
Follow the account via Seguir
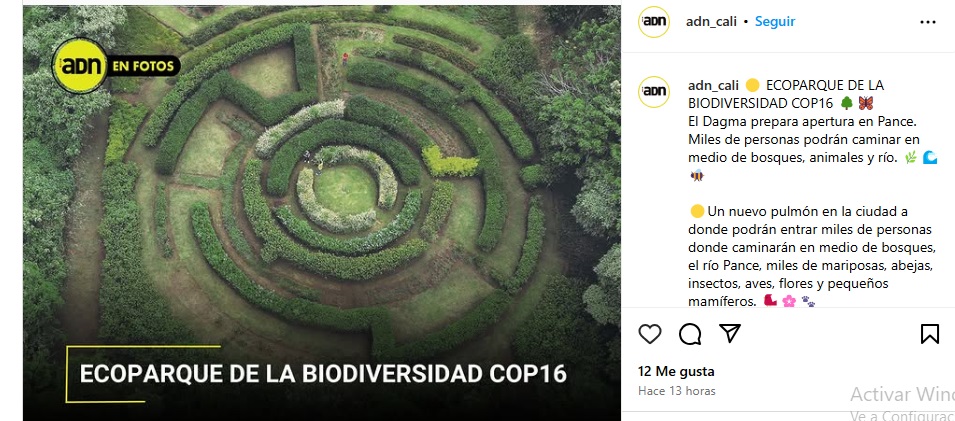775,21
